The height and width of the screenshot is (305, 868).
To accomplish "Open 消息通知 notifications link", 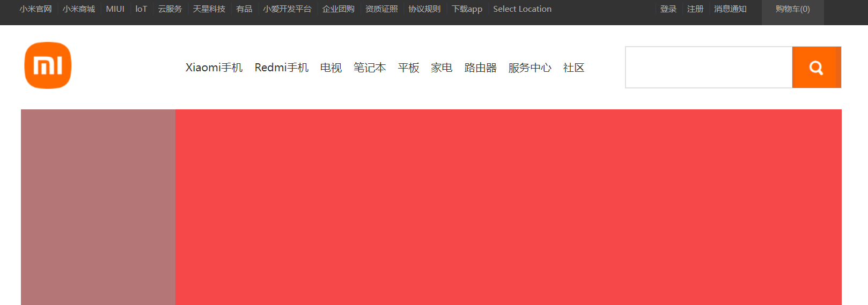I will coord(730,9).
